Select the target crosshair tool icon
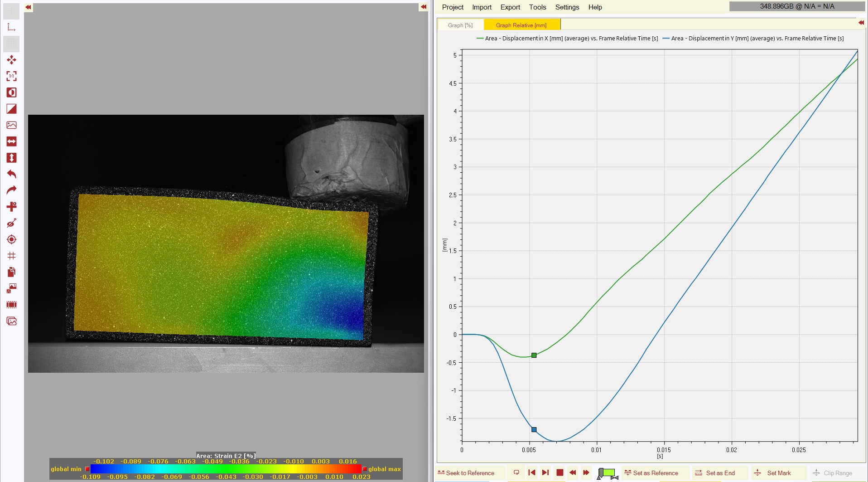This screenshot has height=482, width=868. coord(11,239)
